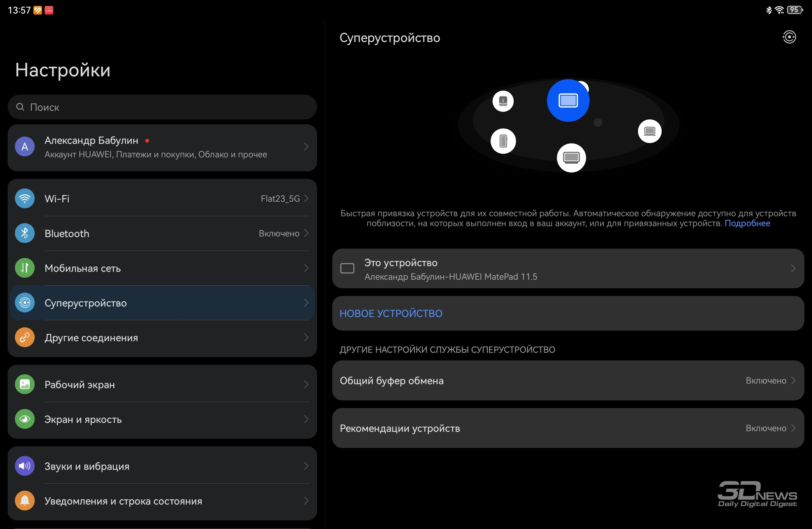Open Bluetooth Включено status
Image resolution: width=812 pixels, height=529 pixels.
click(279, 233)
